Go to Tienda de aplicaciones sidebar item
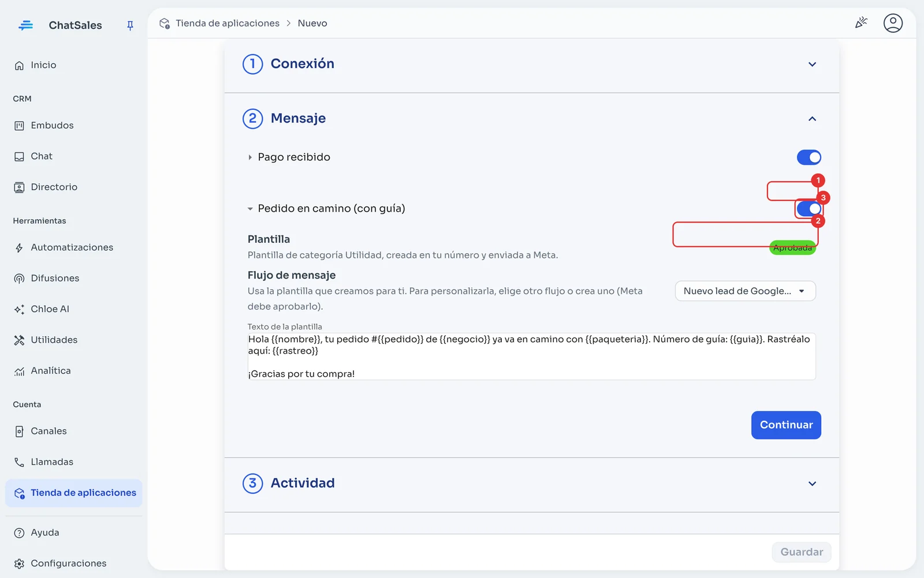 [74, 493]
